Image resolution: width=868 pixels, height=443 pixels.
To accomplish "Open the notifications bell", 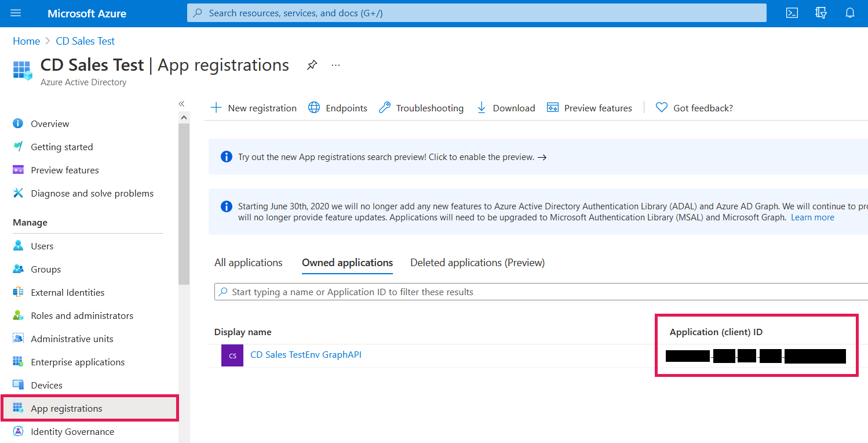I will (x=850, y=13).
